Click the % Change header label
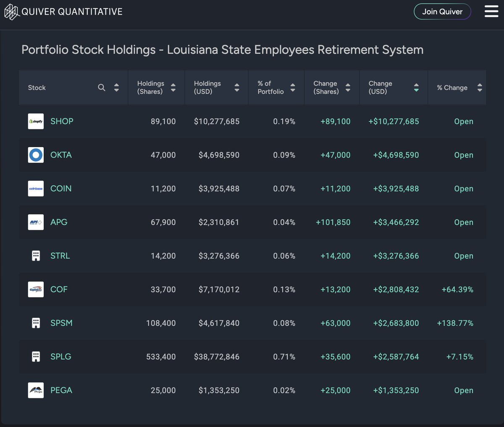This screenshot has height=427, width=504. click(x=452, y=87)
